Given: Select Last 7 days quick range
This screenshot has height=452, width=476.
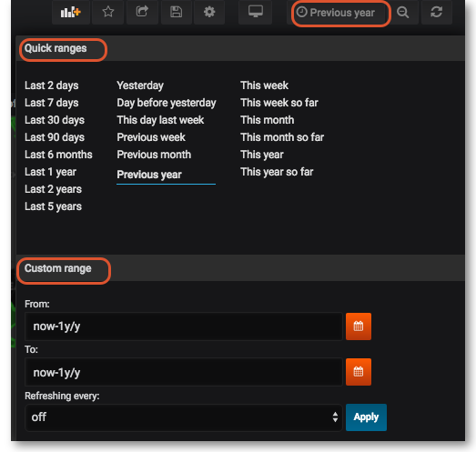Looking at the screenshot, I should coord(52,103).
